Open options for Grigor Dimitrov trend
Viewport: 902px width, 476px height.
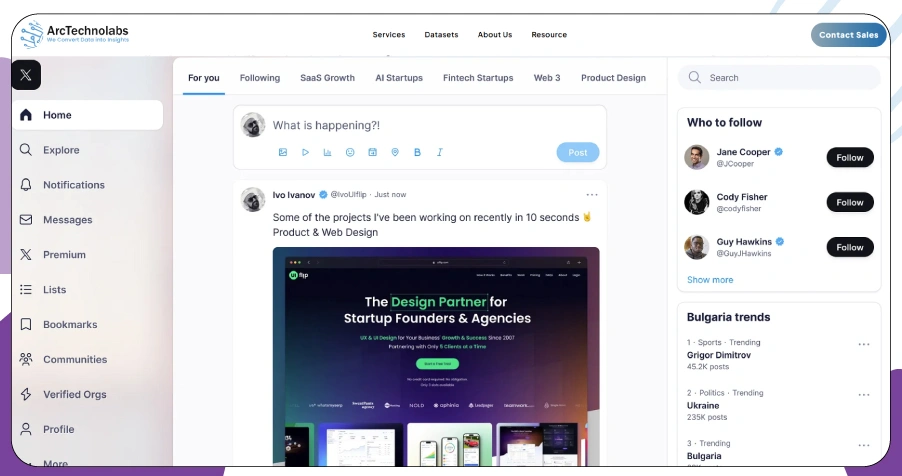pos(864,344)
